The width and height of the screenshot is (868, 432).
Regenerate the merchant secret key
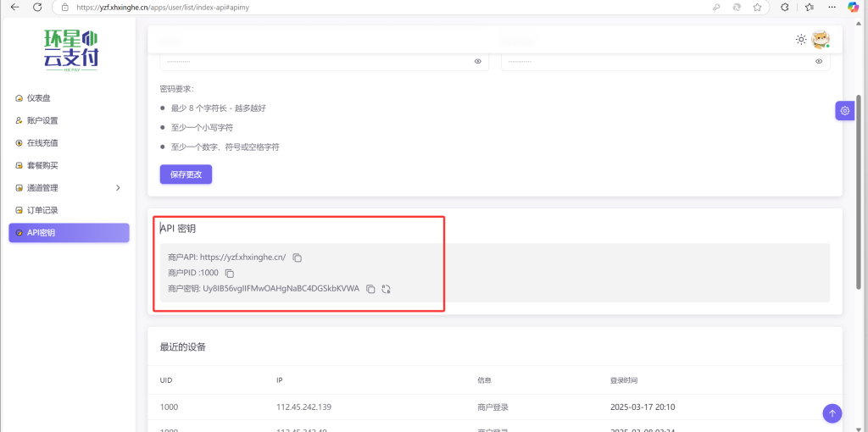[386, 289]
